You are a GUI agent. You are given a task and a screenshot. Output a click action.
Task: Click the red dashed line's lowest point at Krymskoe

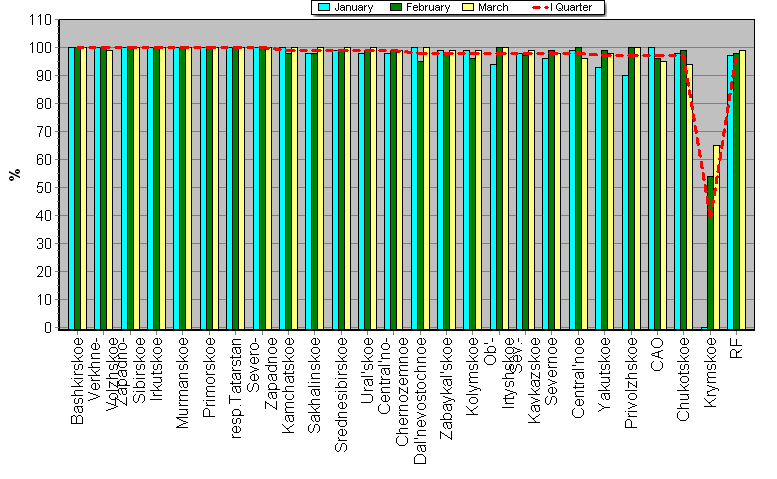click(711, 217)
